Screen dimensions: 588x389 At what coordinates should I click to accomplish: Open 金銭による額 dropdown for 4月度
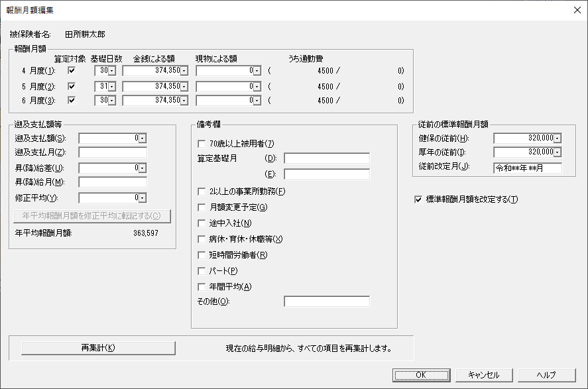[x=184, y=71]
